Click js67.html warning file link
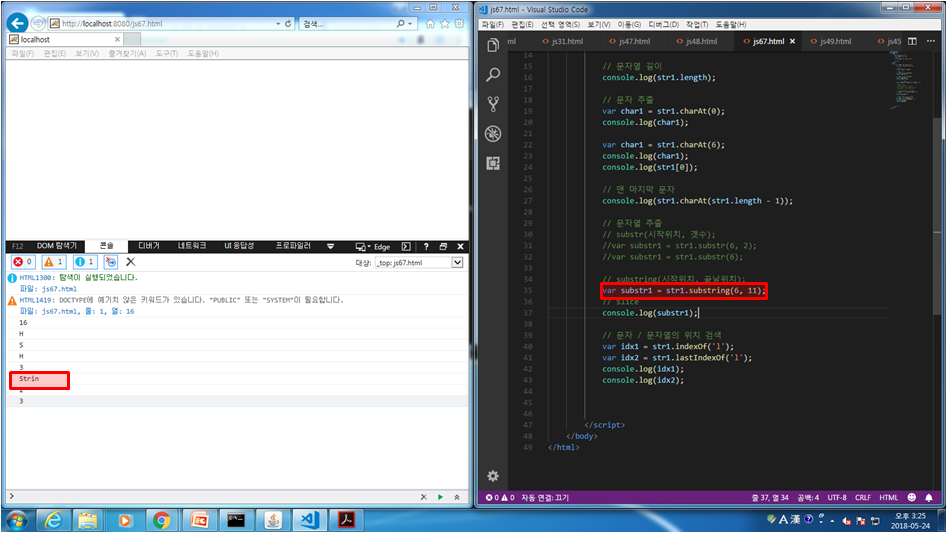This screenshot has height=533, width=947. tap(59, 311)
